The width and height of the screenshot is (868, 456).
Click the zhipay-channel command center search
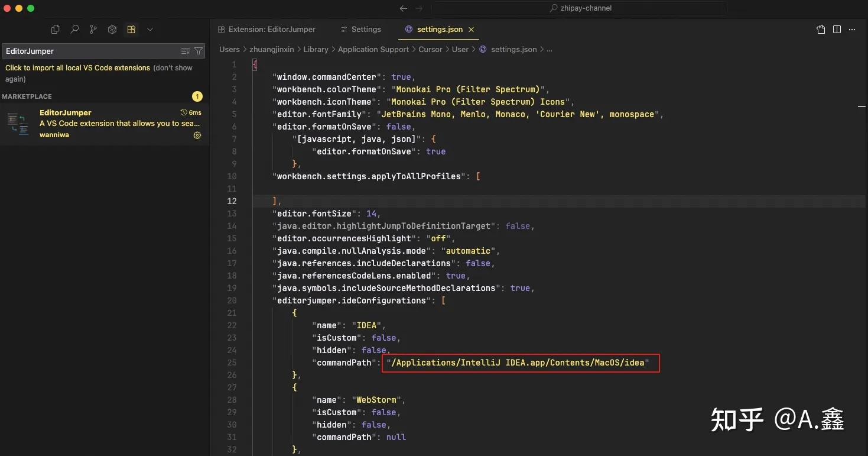(x=580, y=8)
